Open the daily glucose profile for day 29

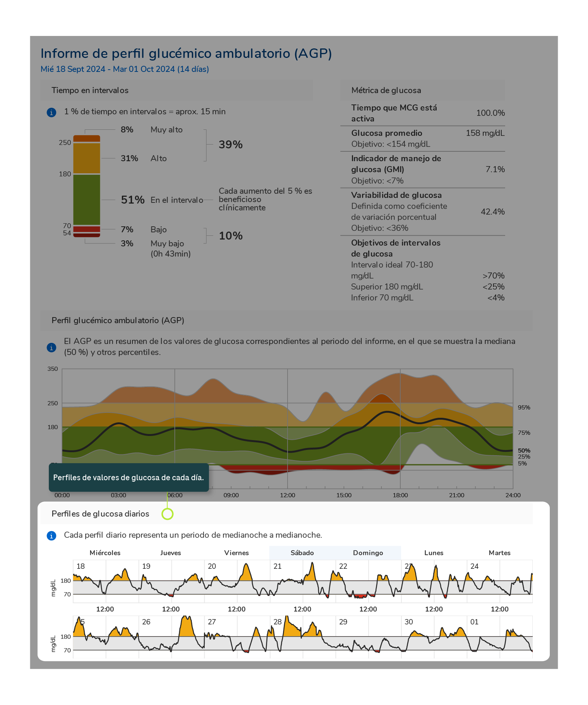pyautogui.click(x=369, y=637)
